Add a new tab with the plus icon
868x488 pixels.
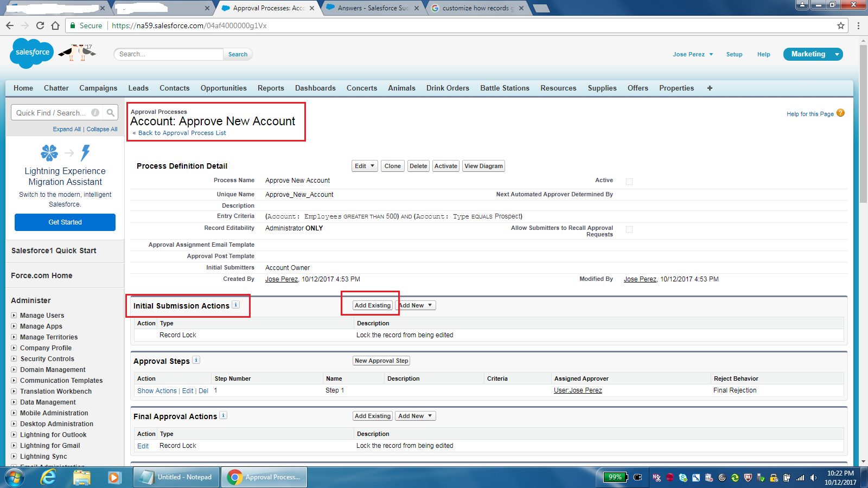pos(710,88)
